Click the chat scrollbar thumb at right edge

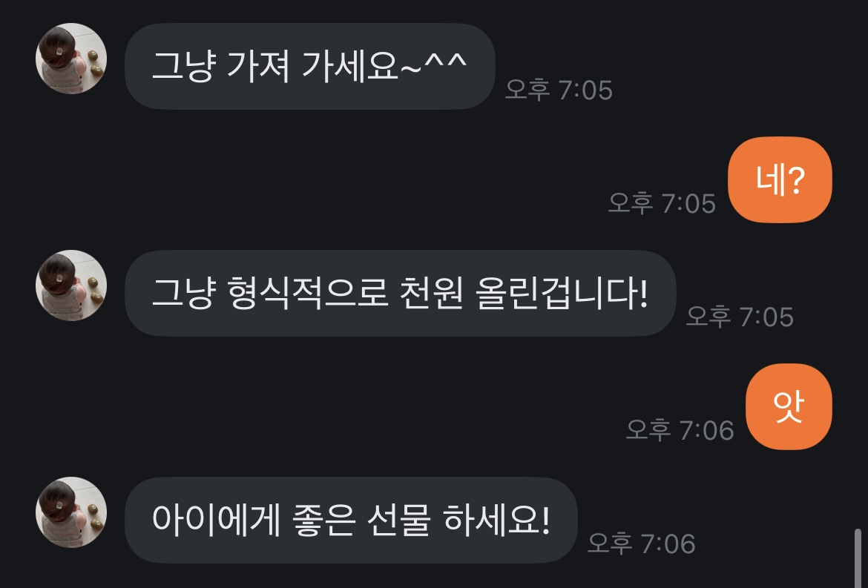click(x=858, y=558)
